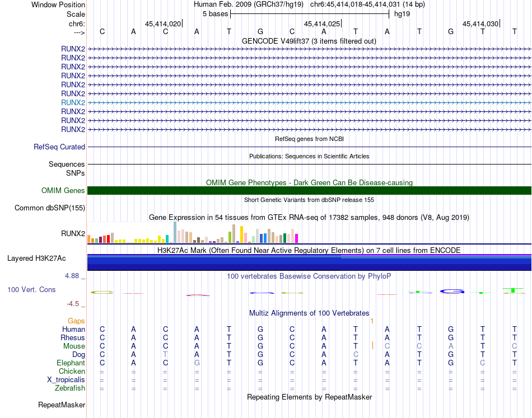The width and height of the screenshot is (532, 418).
Task: Click the OMIM Gene Phenotypes title text
Action: pyautogui.click(x=309, y=183)
